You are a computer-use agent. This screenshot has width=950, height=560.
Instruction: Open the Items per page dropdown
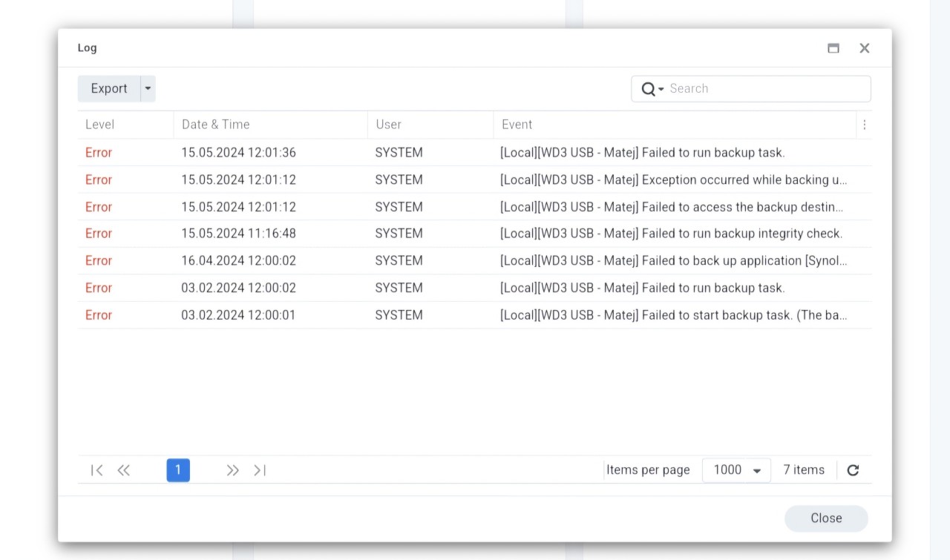736,470
